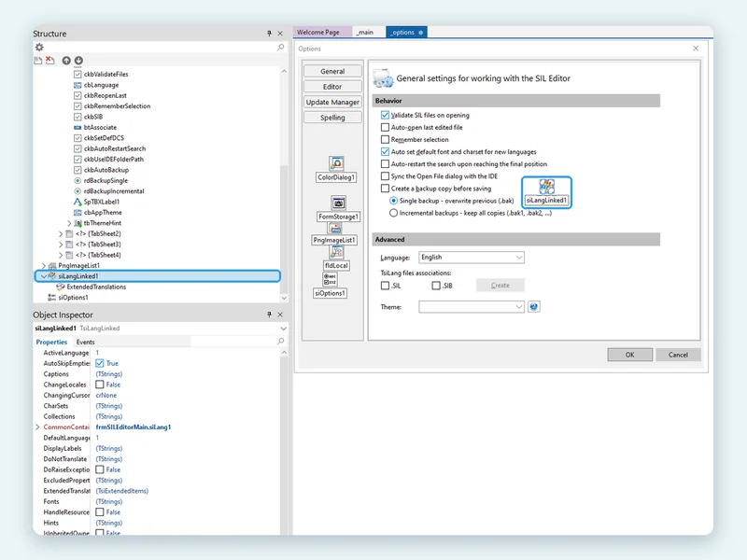Switch to the _main tab
This screenshot has width=747, height=560.
point(365,33)
